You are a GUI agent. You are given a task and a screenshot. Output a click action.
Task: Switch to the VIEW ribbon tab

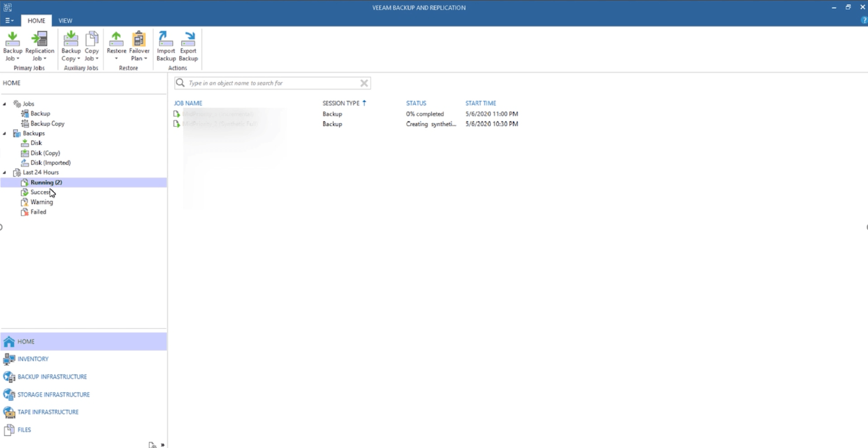65,20
